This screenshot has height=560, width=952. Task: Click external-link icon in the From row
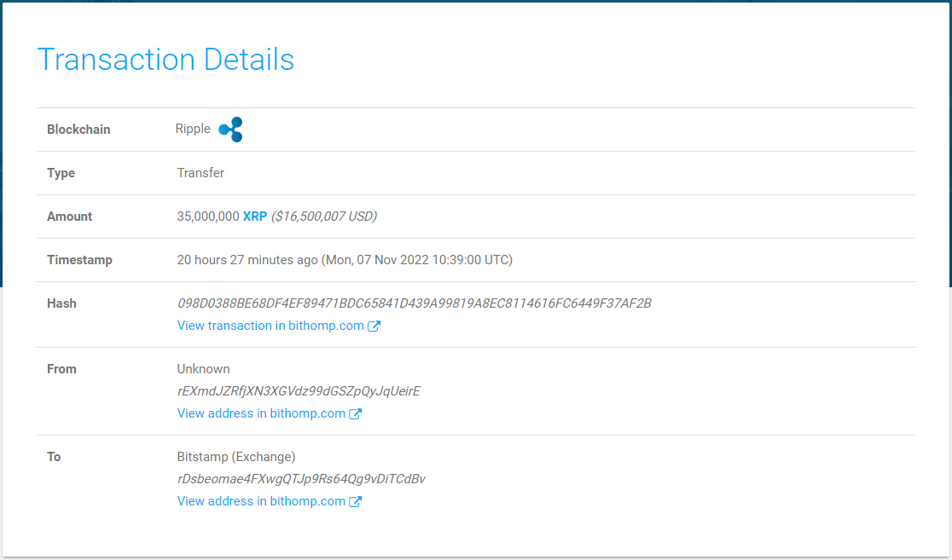click(355, 414)
